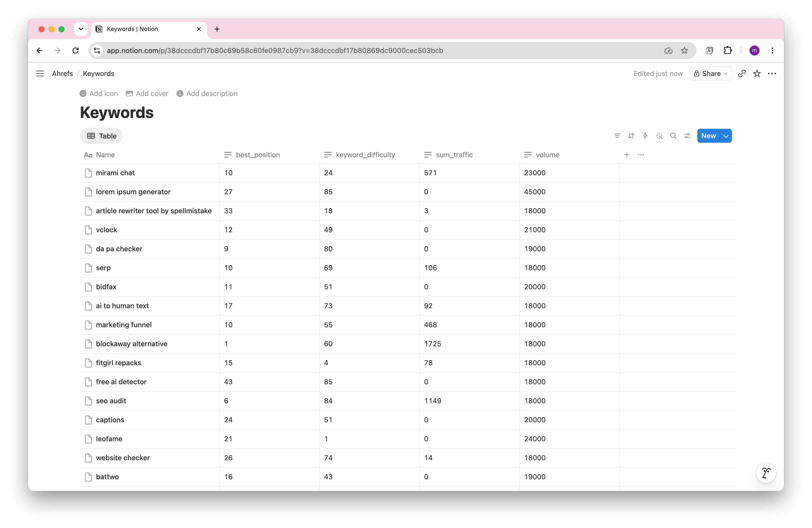Open the automations lightning bolt icon
The width and height of the screenshot is (812, 528).
tap(645, 136)
